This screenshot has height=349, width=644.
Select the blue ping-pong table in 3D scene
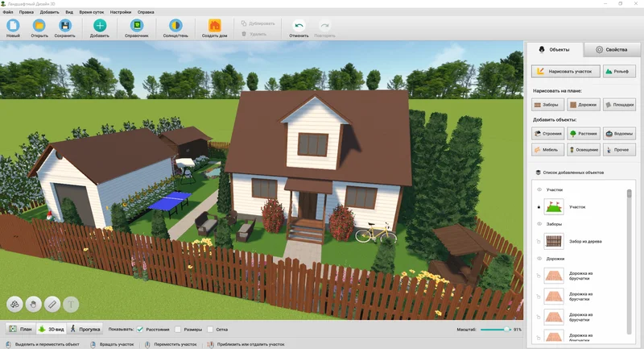tap(170, 201)
